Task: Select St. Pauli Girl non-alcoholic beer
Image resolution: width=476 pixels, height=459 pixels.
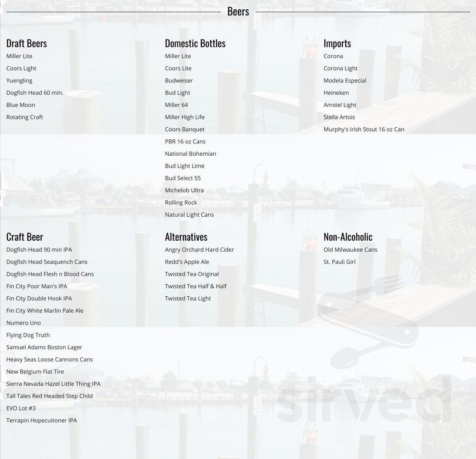Action: point(339,262)
